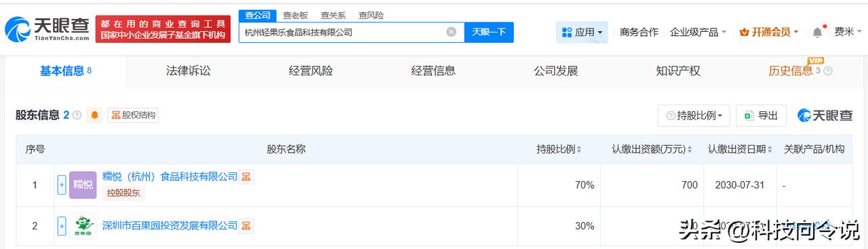Switch to the 历史信息 VIP tab
The image size is (868, 249).
[x=791, y=71]
